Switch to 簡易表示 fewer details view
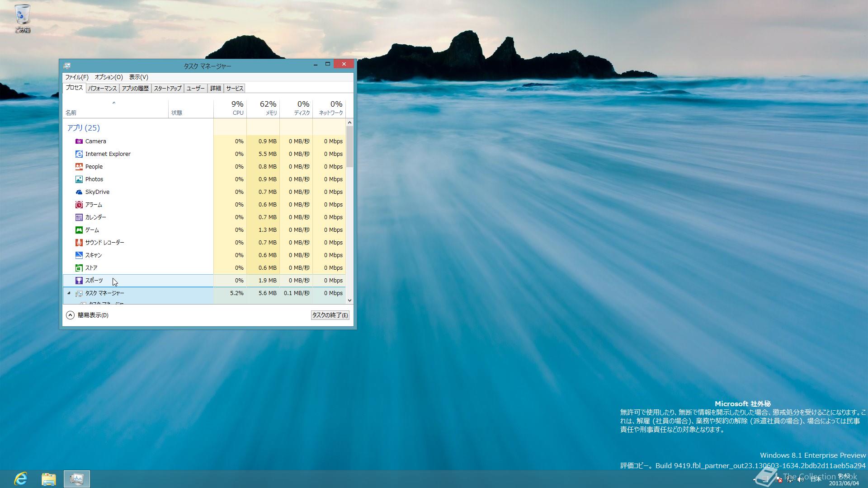Image resolution: width=868 pixels, height=488 pixels. coord(87,315)
